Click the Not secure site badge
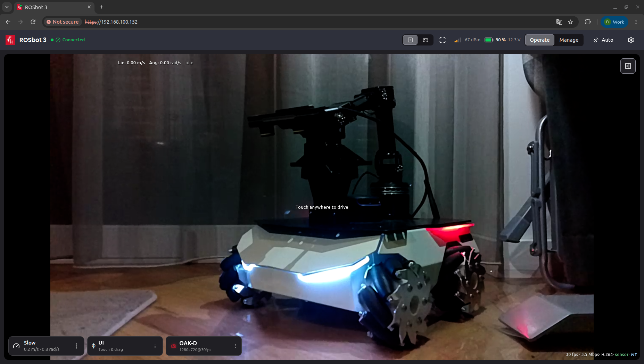The height and width of the screenshot is (364, 644). pyautogui.click(x=63, y=22)
